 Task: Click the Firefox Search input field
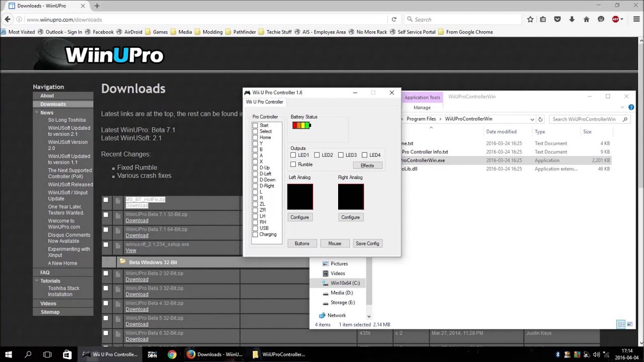(463, 20)
